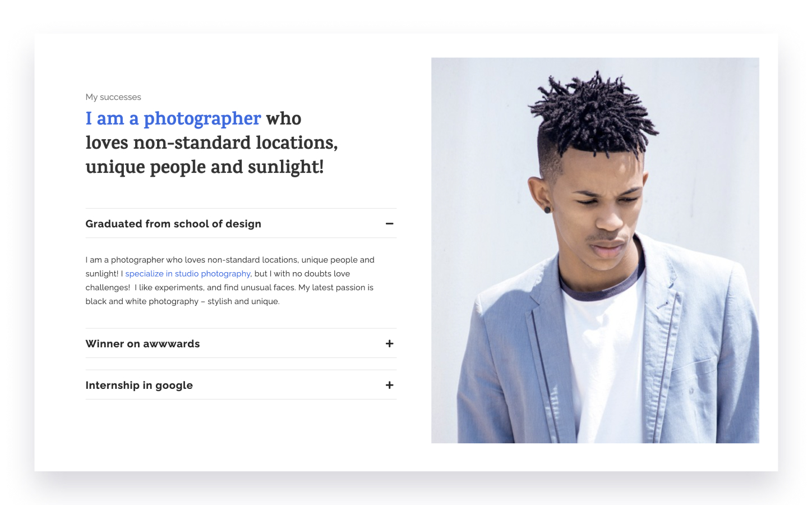Collapse section using the minus icon
This screenshot has height=505, width=812.
point(389,224)
